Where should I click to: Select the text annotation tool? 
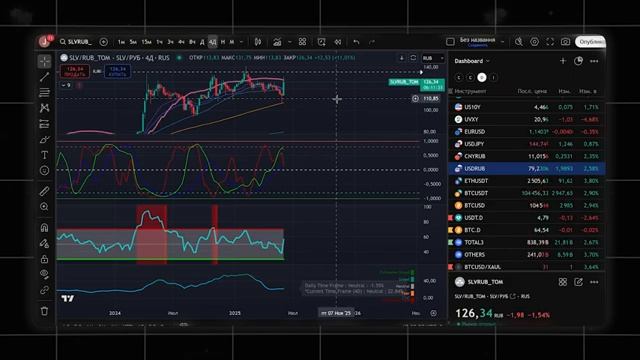44,155
